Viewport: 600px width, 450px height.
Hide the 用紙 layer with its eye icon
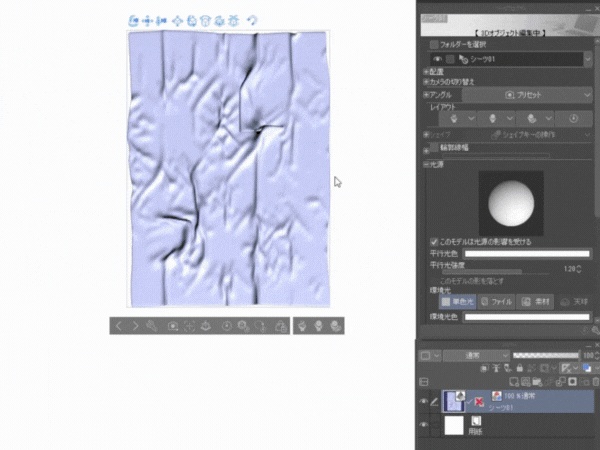coord(423,425)
